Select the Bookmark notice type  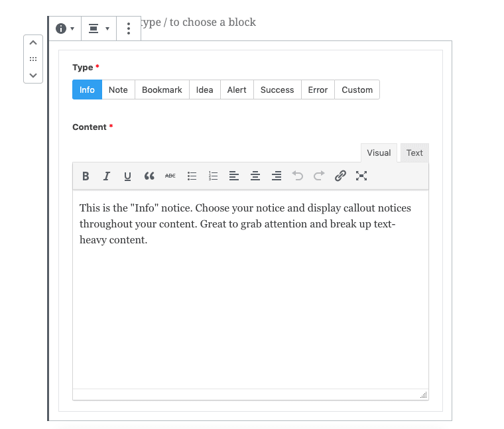tap(162, 90)
